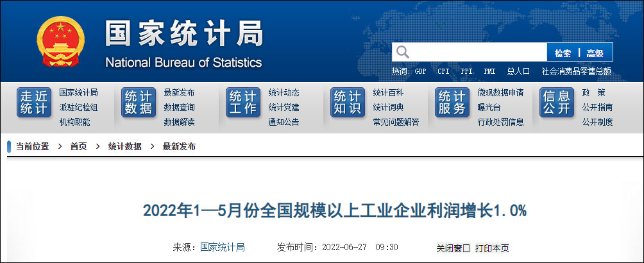Click the article headline about 工业企业利润
This screenshot has height=263, width=644.
tap(335, 211)
